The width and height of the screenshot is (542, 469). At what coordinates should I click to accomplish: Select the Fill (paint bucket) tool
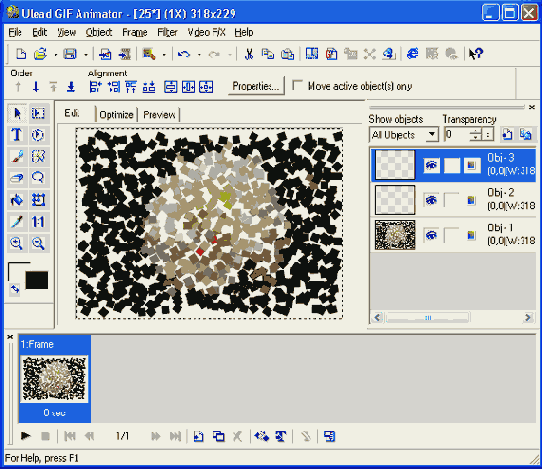coord(17,200)
